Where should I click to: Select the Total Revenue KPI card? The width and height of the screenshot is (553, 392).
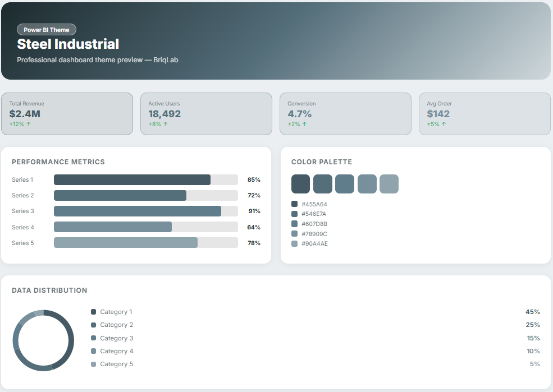pos(67,114)
